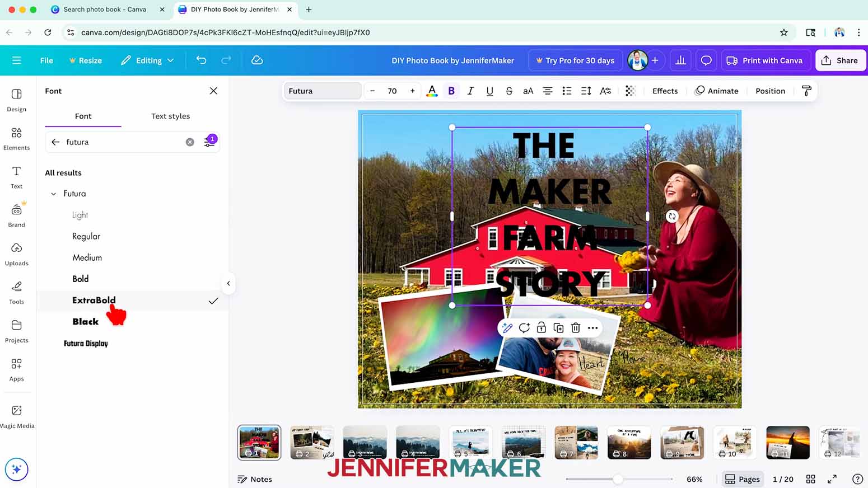Toggle strikethrough formatting
868x488 pixels.
tap(509, 91)
